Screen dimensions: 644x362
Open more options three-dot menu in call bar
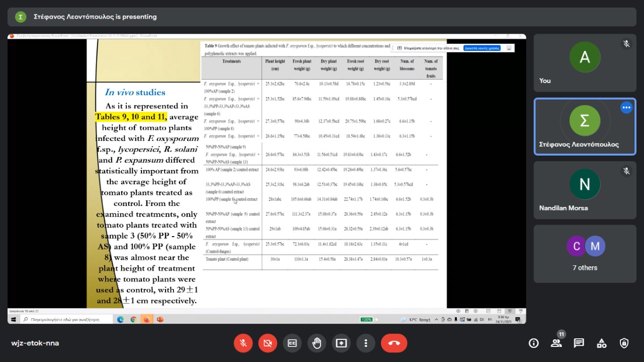point(366,343)
